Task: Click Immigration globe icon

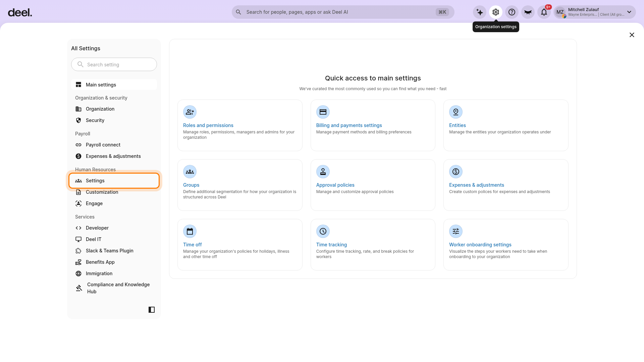Action: (78, 274)
